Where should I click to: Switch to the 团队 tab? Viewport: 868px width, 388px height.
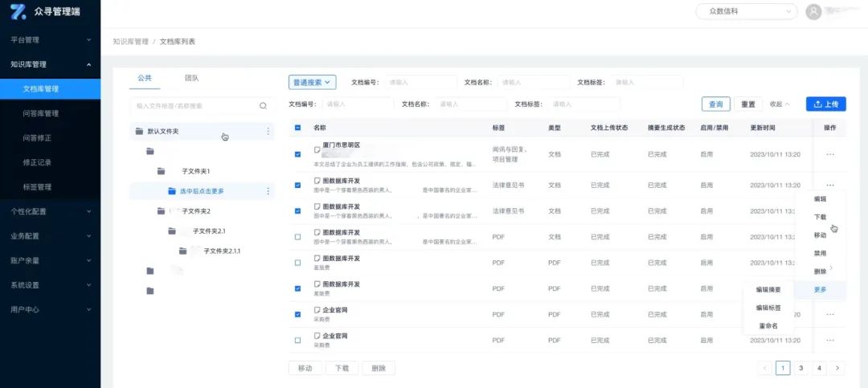pyautogui.click(x=191, y=78)
